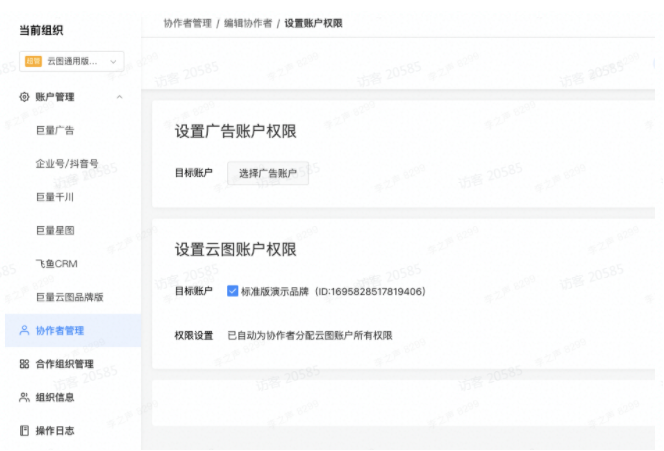
Task: Go back to 协作者管理 breadcrumb
Action: (188, 23)
